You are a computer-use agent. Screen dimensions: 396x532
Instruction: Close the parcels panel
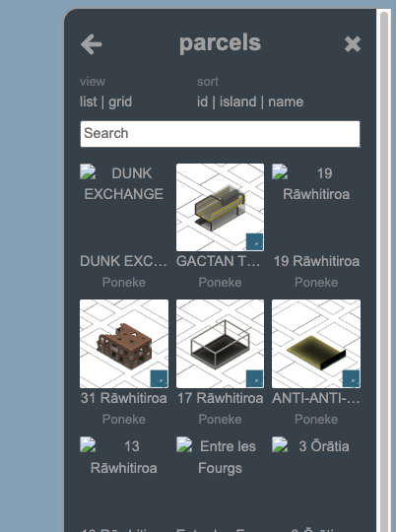[x=353, y=44]
